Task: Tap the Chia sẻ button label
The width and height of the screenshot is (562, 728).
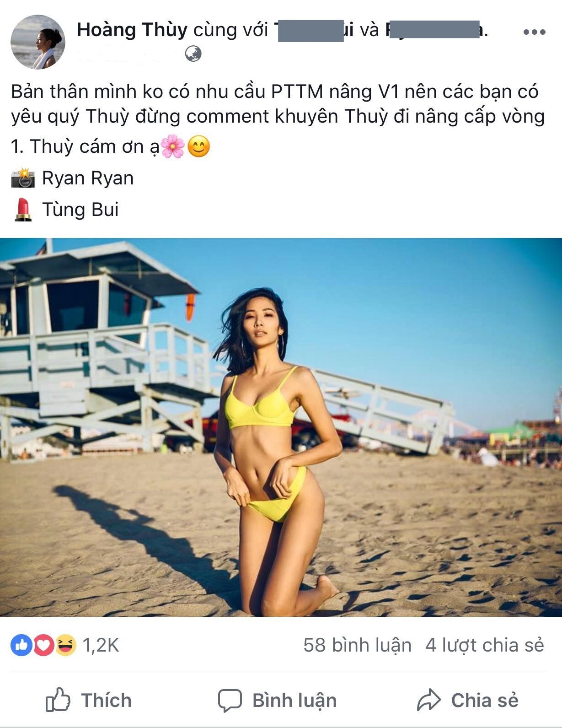Action: [485, 701]
